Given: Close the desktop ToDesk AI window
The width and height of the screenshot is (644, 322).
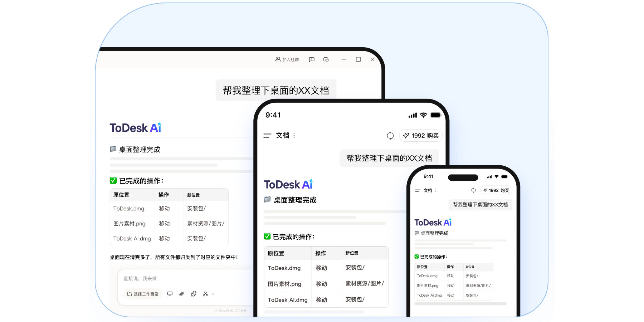Looking at the screenshot, I should coord(372,59).
